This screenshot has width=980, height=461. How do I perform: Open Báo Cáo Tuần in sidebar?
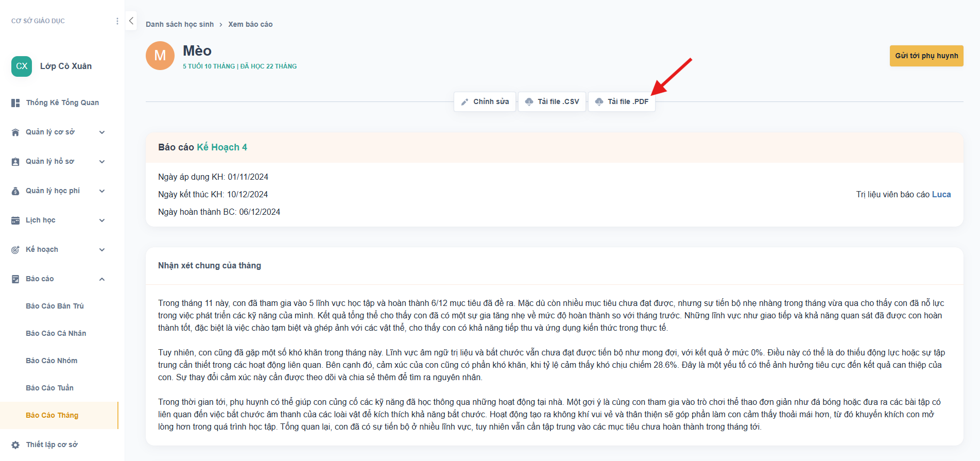pos(49,388)
